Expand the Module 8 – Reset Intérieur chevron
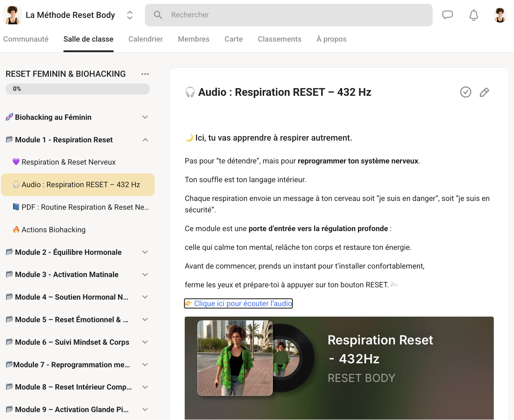The height and width of the screenshot is (420, 514). click(x=145, y=387)
